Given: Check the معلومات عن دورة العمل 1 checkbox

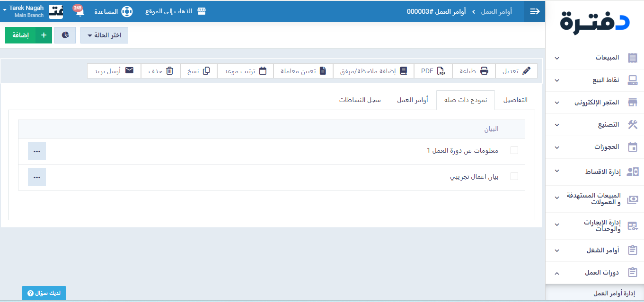Looking at the screenshot, I should click(x=514, y=150).
